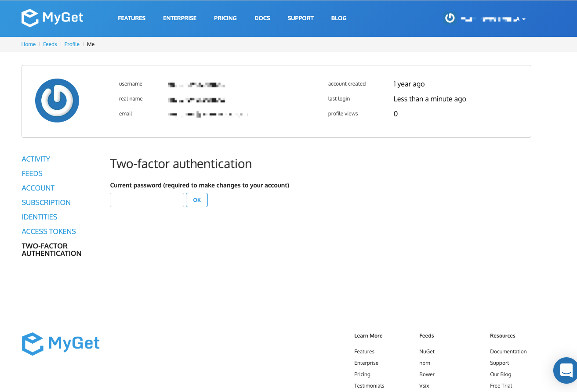Click the 'Less than a minute ago' text
Viewport: 577px width, 392px height.
pyautogui.click(x=430, y=99)
